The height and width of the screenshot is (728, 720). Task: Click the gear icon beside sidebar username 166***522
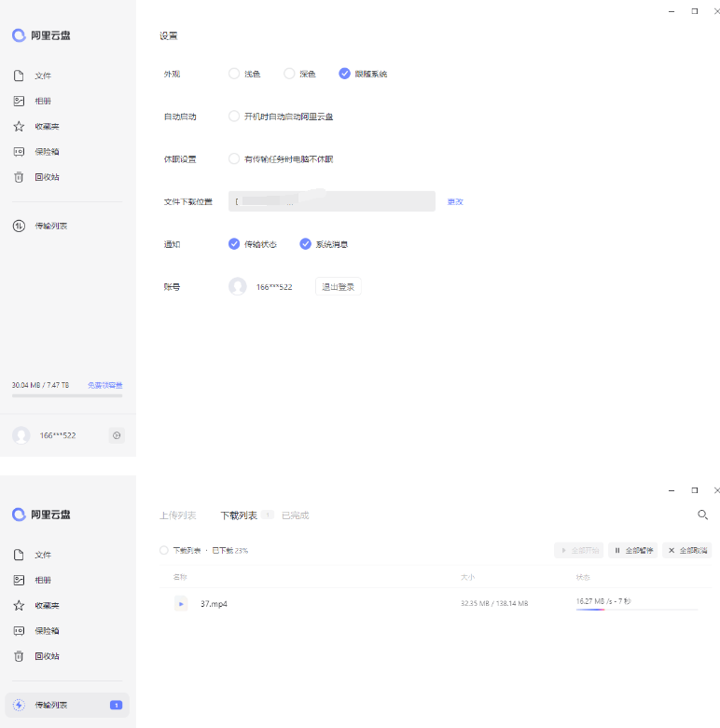(117, 435)
